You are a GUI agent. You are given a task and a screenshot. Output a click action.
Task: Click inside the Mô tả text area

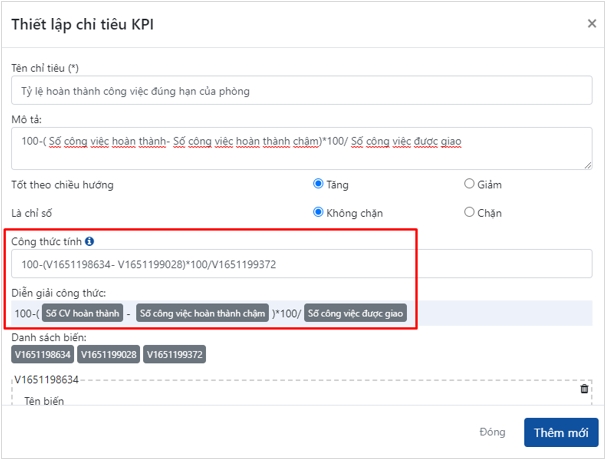(301, 148)
